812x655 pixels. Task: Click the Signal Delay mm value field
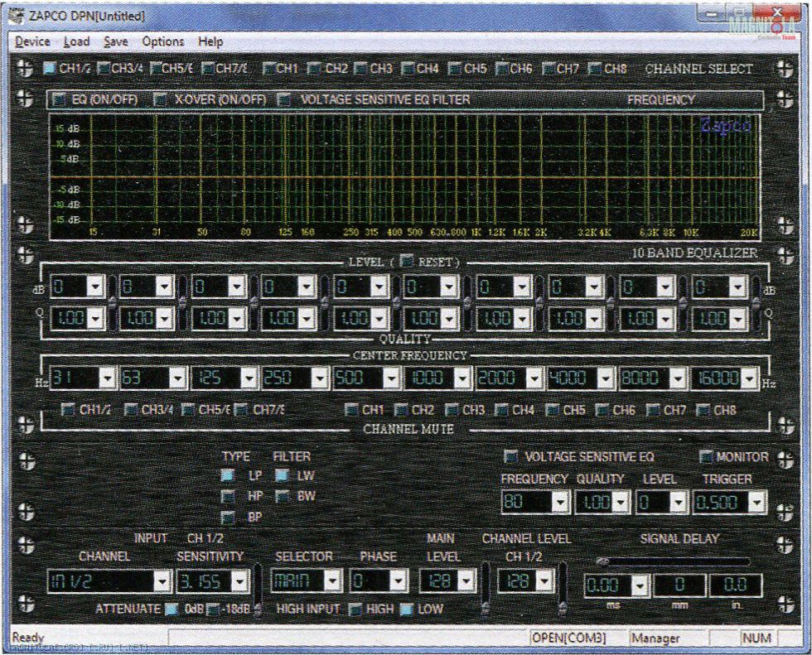click(x=679, y=585)
